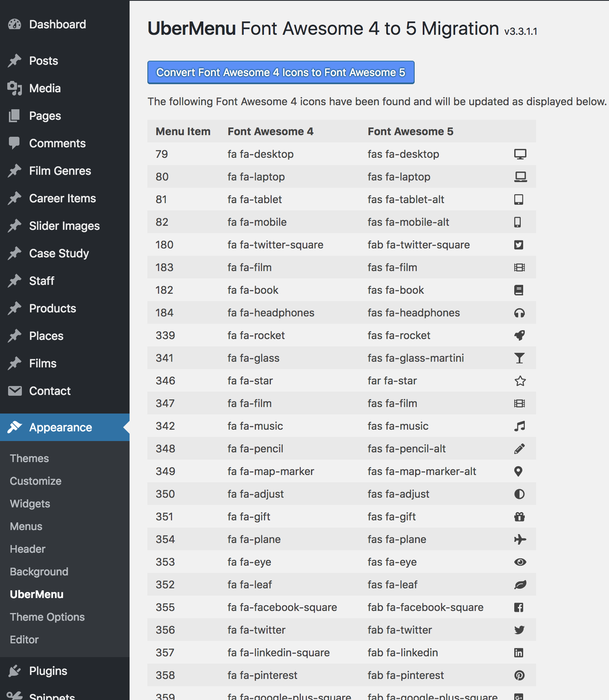Click the Appearance paintbrush icon
The image size is (609, 700).
pyautogui.click(x=15, y=427)
